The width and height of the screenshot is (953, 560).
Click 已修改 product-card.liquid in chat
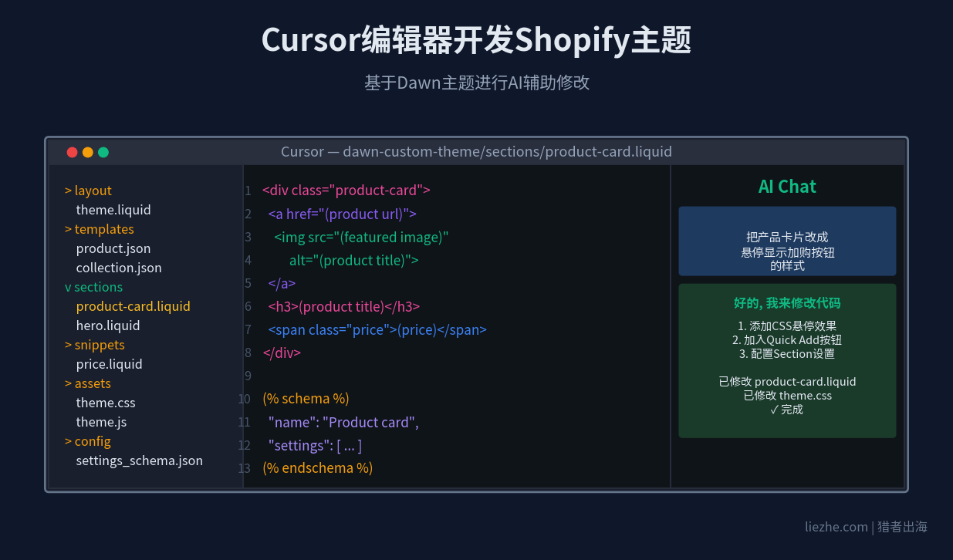(787, 382)
